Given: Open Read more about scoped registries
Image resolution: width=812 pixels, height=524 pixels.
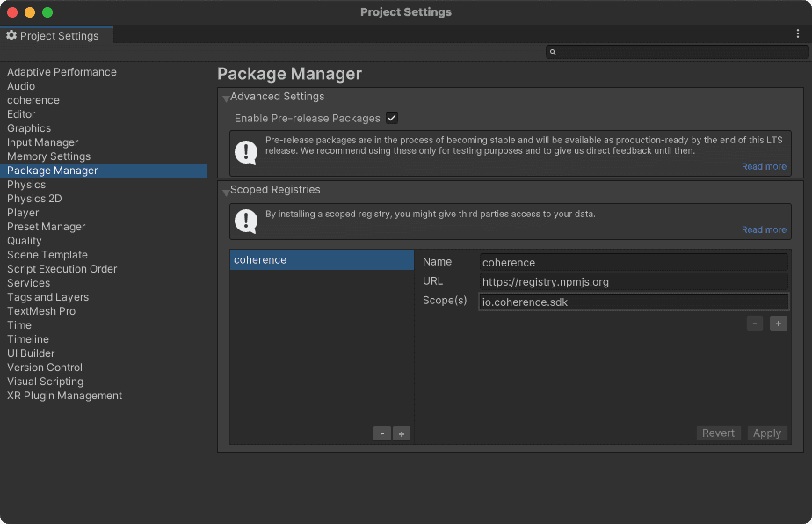Looking at the screenshot, I should tap(763, 229).
